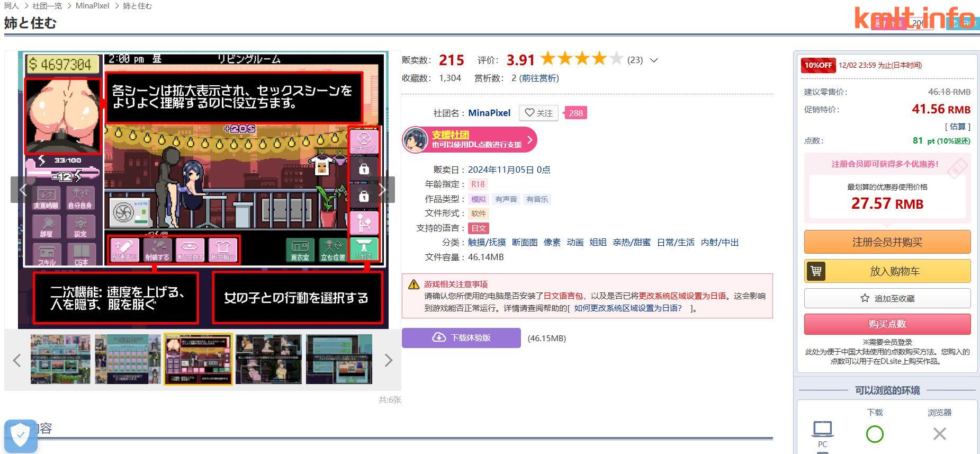Open the 触摸/抚摸 genre tag
The width and height of the screenshot is (980, 454).
[x=487, y=242]
